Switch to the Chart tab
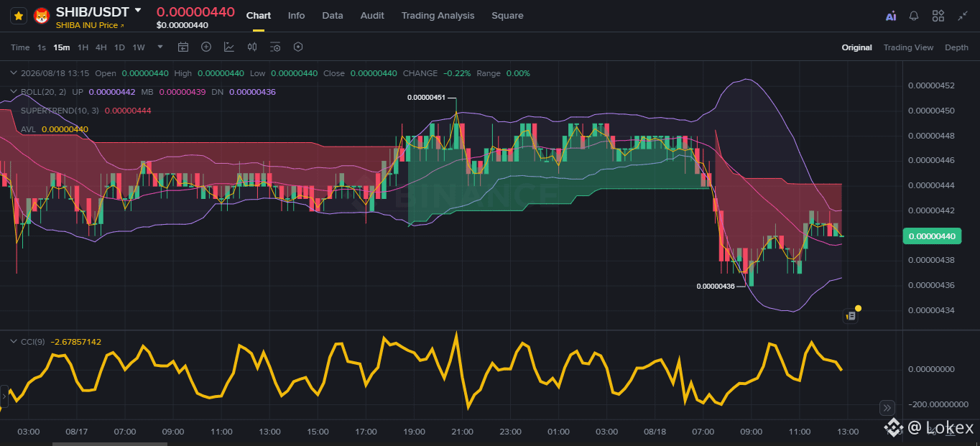The image size is (980, 446). (259, 16)
